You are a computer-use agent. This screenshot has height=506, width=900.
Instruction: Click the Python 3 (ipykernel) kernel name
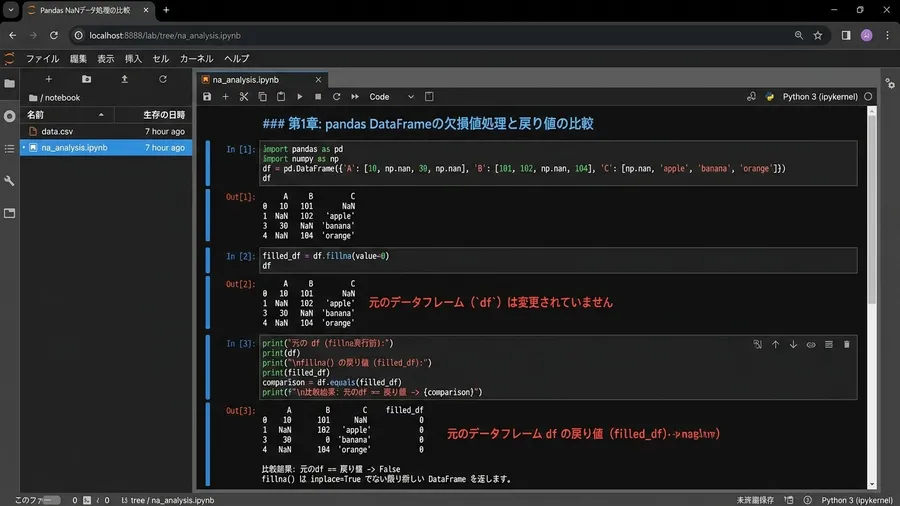tap(820, 96)
